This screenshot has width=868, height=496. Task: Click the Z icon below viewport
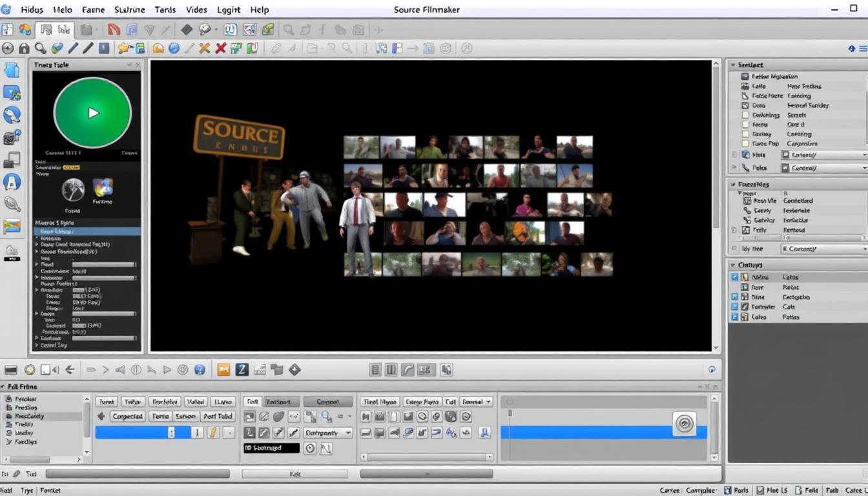242,369
